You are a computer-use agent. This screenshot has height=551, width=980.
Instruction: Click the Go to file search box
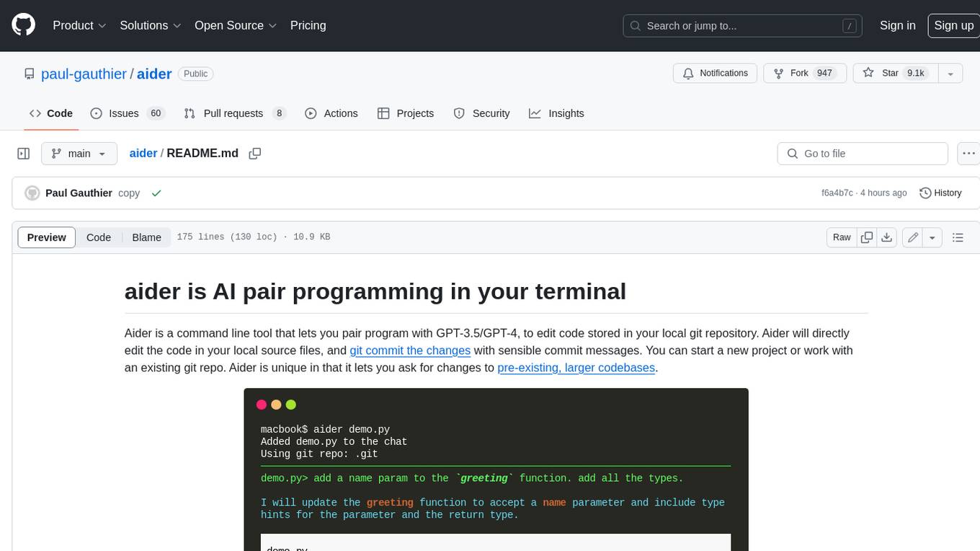(x=863, y=154)
